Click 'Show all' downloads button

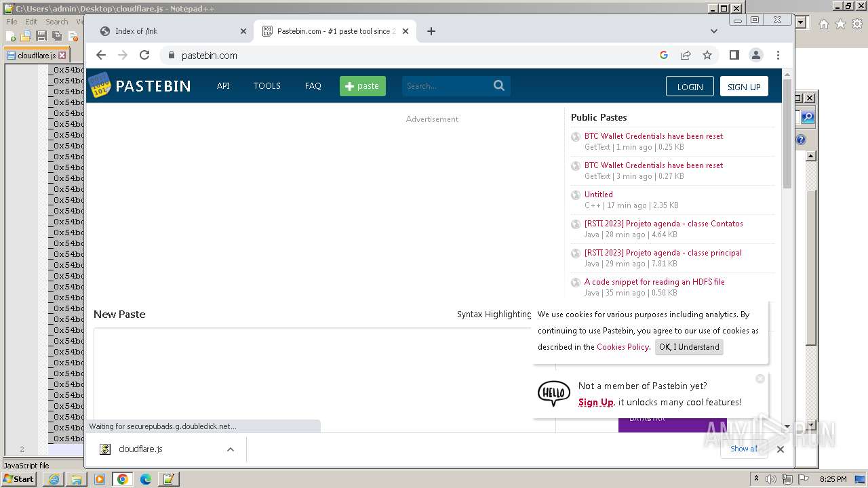click(744, 449)
